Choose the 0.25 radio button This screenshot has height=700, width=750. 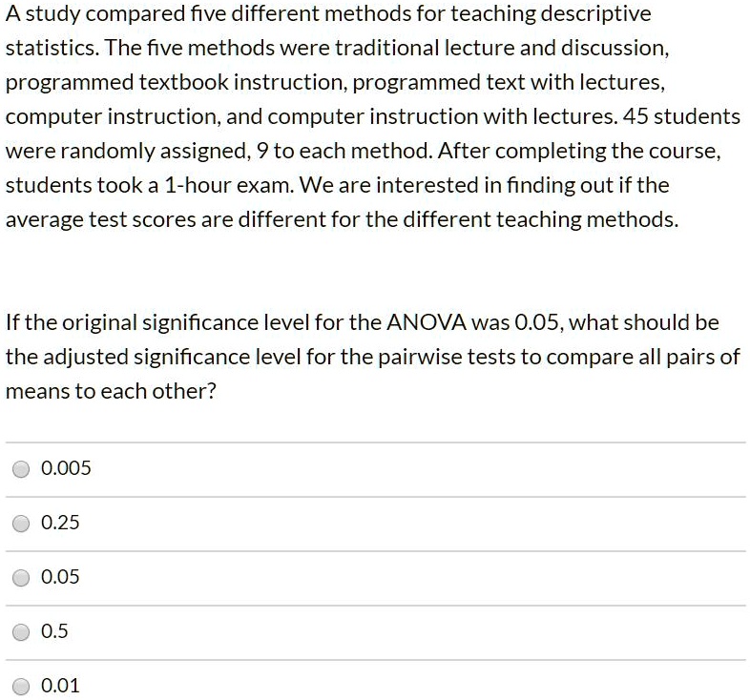pos(20,524)
